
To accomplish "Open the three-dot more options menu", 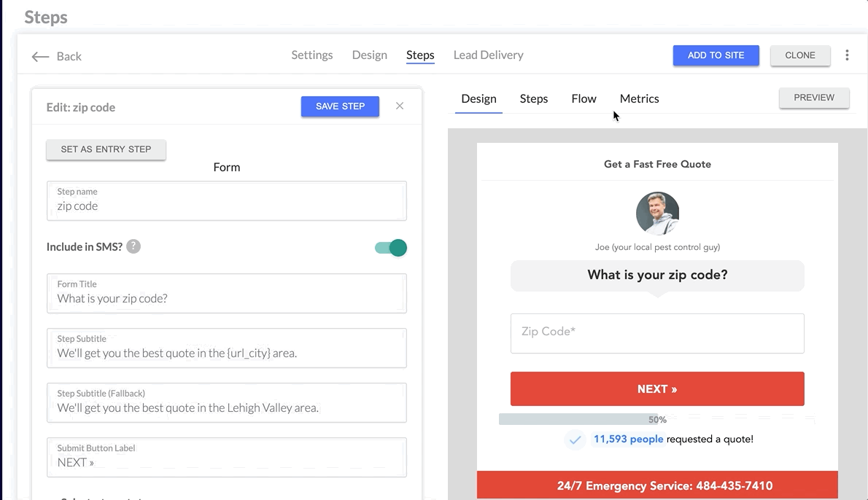I will pyautogui.click(x=847, y=55).
